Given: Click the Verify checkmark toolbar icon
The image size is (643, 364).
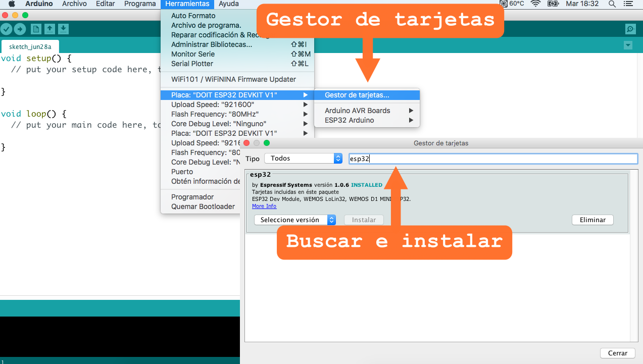Looking at the screenshot, I should point(6,29).
